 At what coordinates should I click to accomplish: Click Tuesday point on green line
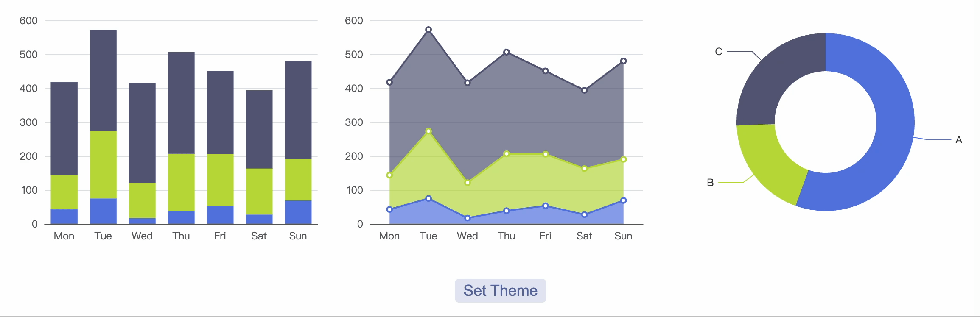click(428, 131)
